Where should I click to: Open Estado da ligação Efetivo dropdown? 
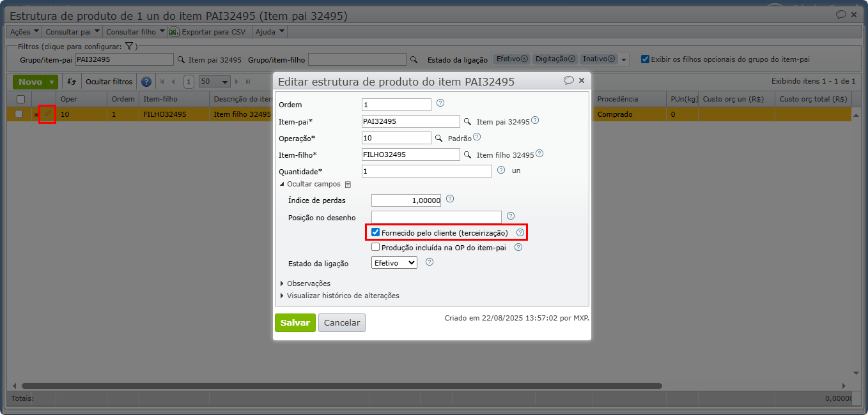[x=394, y=262]
